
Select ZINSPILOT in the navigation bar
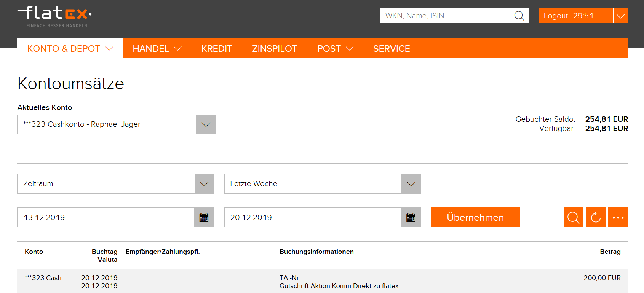pyautogui.click(x=274, y=49)
